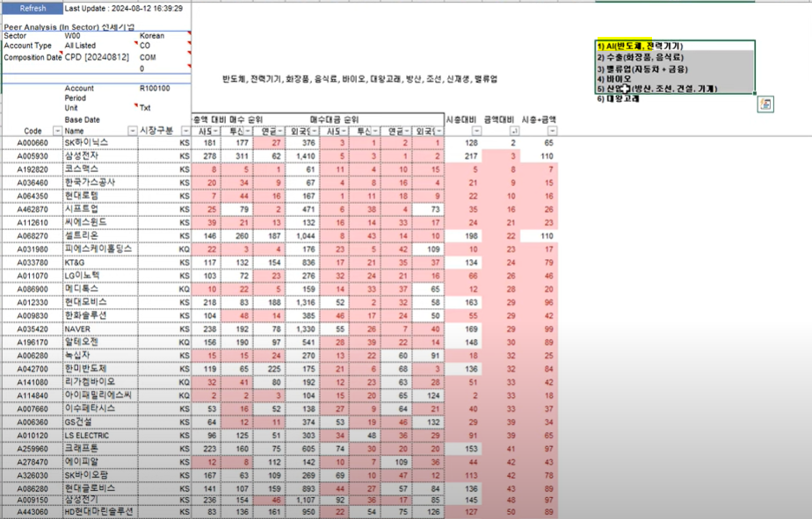Select the NAVER name cell
This screenshot has width=812, height=519.
[x=100, y=329]
